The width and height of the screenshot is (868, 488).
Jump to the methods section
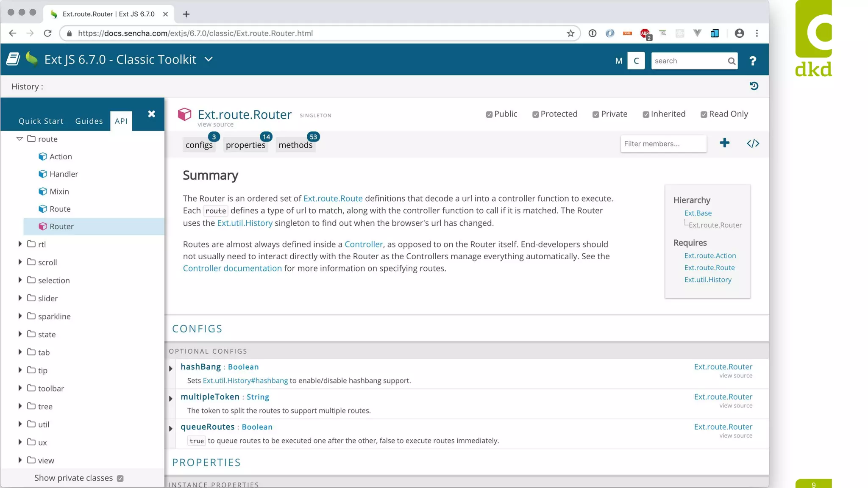[295, 145]
